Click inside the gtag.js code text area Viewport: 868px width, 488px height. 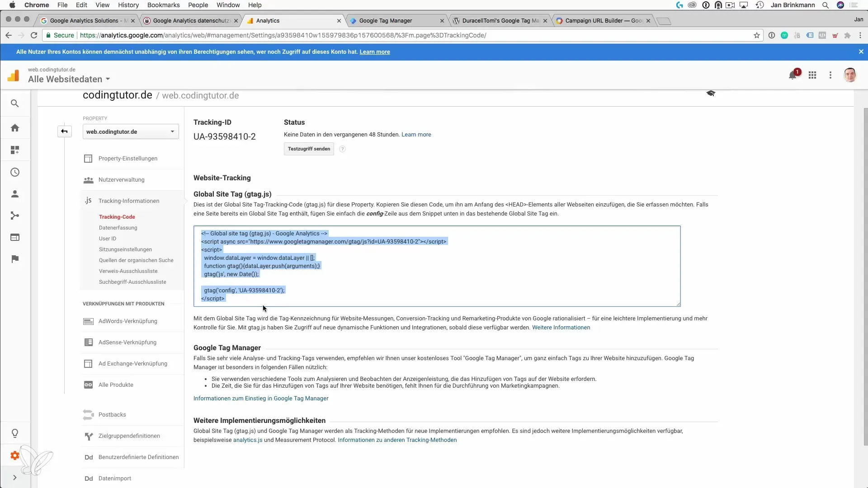click(x=437, y=266)
